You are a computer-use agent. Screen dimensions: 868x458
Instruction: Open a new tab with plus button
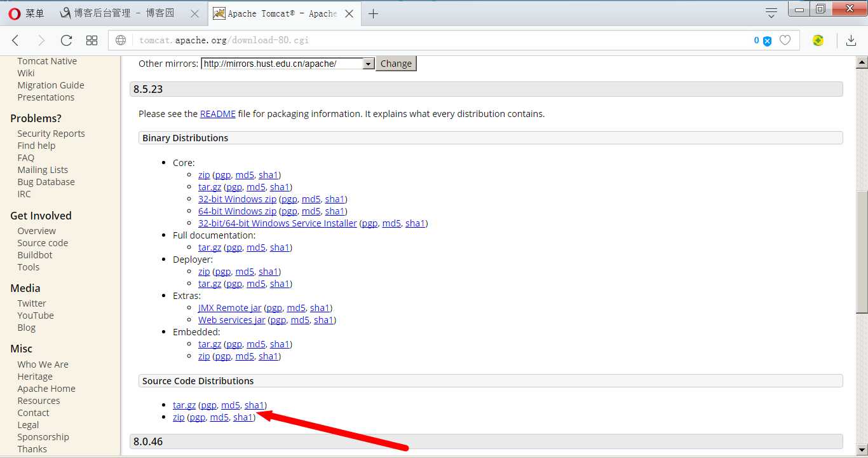click(x=373, y=13)
